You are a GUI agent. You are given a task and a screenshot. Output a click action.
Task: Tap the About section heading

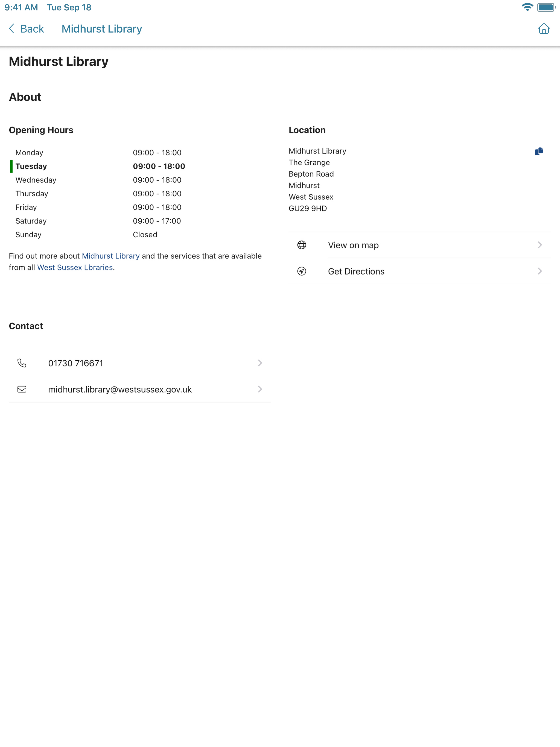tap(25, 97)
